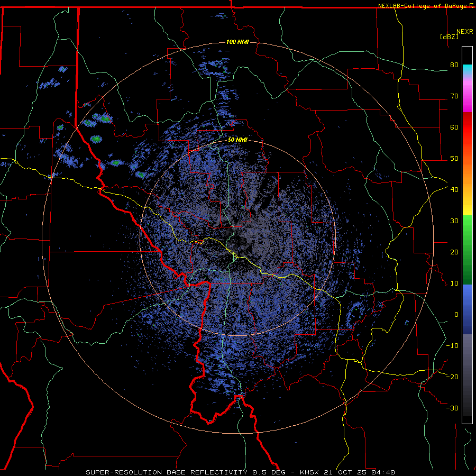Click the KMSX station identifier in caption
Image resolution: width=476 pixels, height=476 pixels.
click(x=310, y=472)
